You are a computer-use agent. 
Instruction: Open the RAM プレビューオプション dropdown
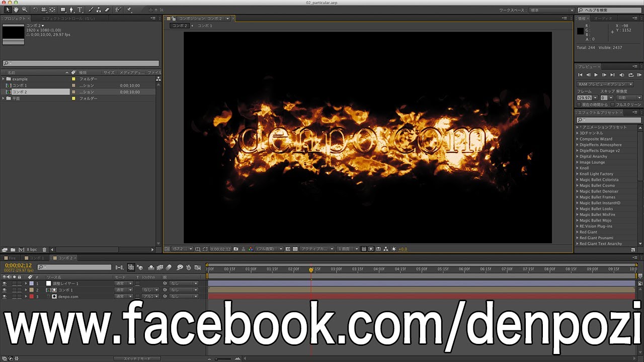605,84
